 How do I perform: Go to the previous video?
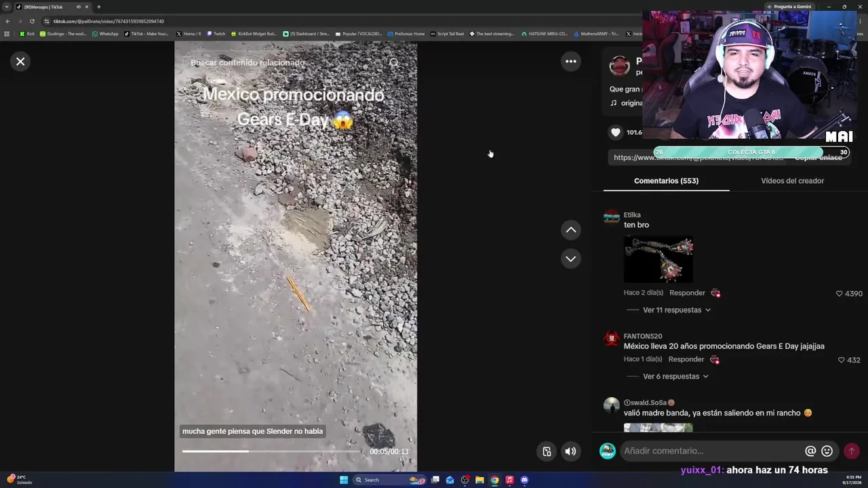point(571,230)
